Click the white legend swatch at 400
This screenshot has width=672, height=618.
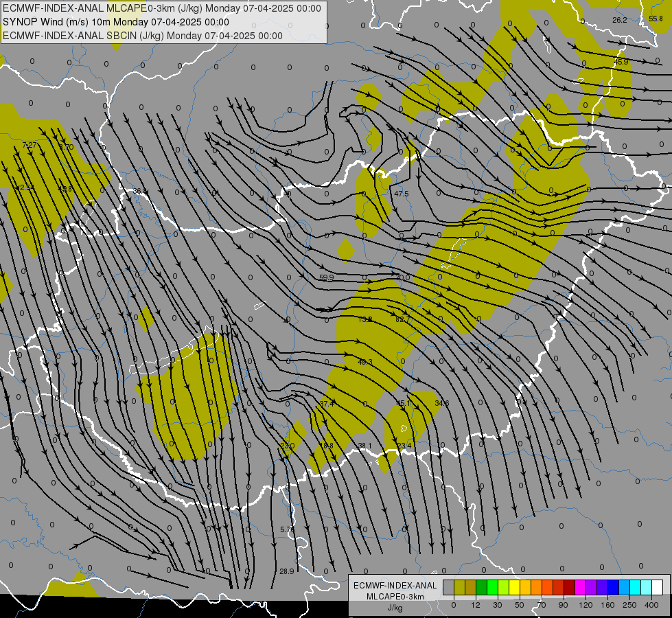(x=657, y=587)
